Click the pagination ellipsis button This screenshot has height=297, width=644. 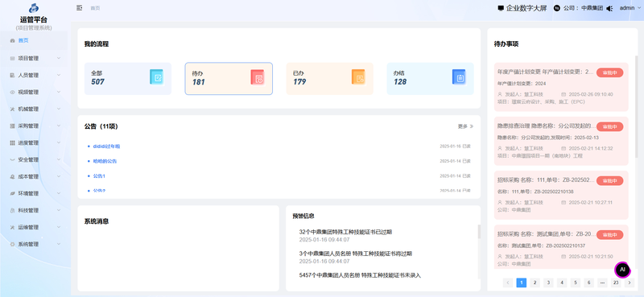[602, 283]
